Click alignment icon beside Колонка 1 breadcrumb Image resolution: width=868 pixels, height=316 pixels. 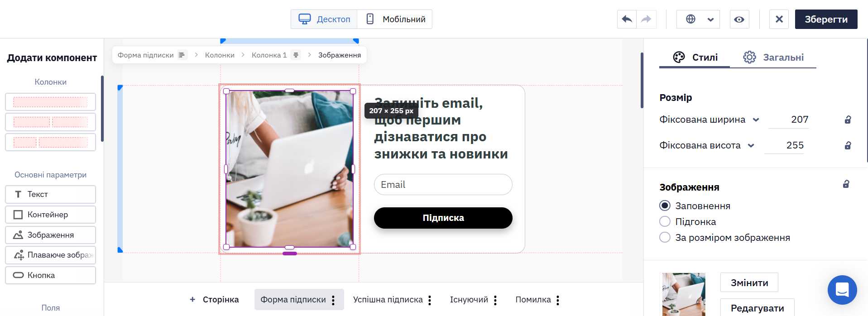tap(296, 55)
